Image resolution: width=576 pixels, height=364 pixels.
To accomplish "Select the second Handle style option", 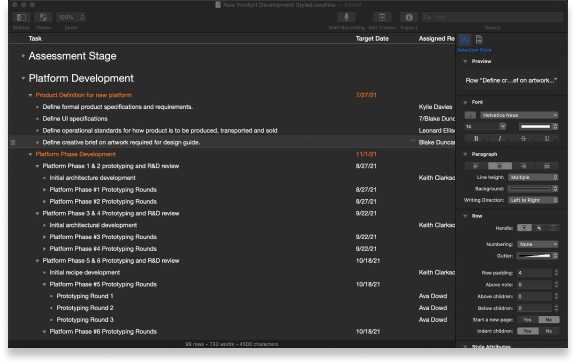I will tap(539, 228).
